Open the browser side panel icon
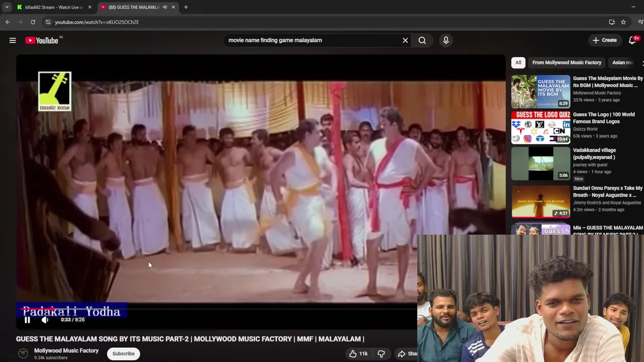The image size is (644, 362). (640, 22)
